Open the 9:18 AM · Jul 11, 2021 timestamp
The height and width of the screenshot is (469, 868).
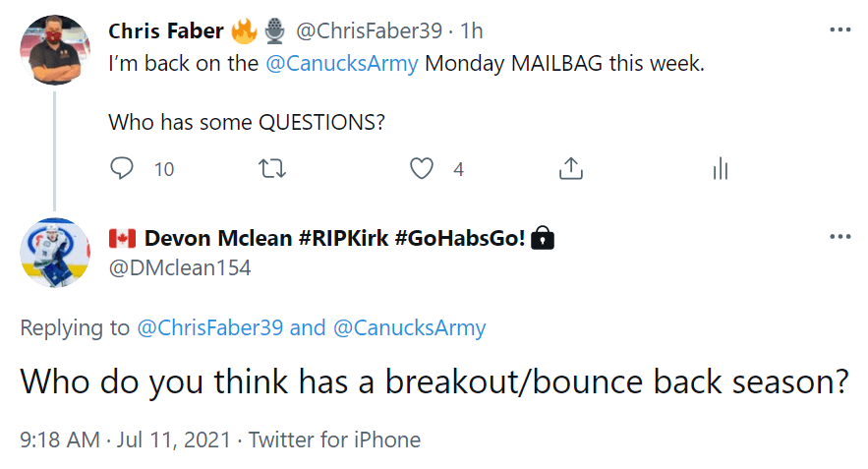[122, 440]
